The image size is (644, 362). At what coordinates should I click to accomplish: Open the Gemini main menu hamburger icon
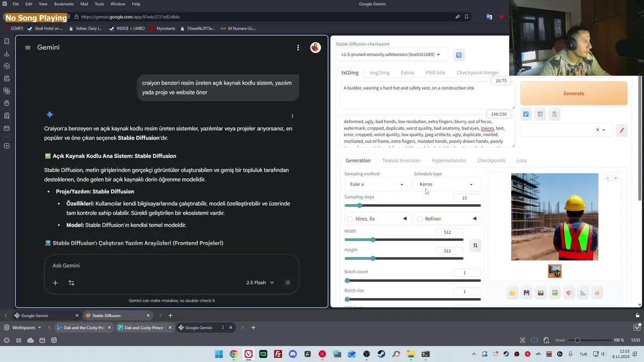click(28, 48)
